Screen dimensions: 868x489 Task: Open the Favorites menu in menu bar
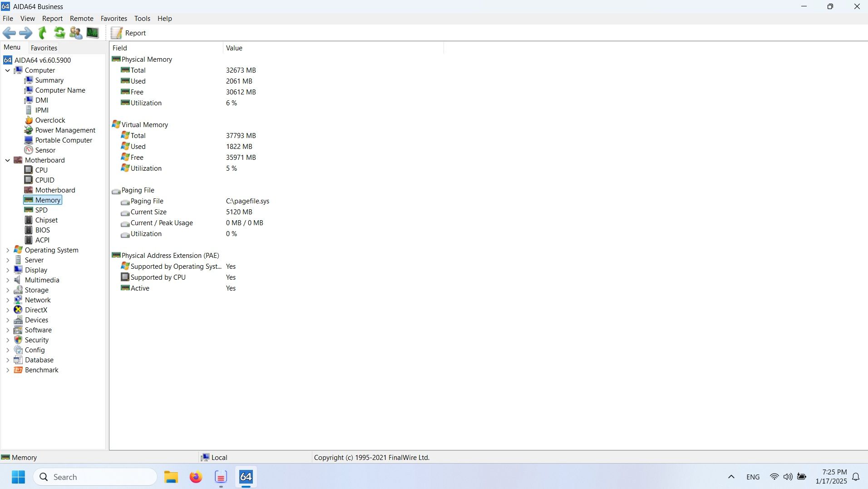(114, 19)
